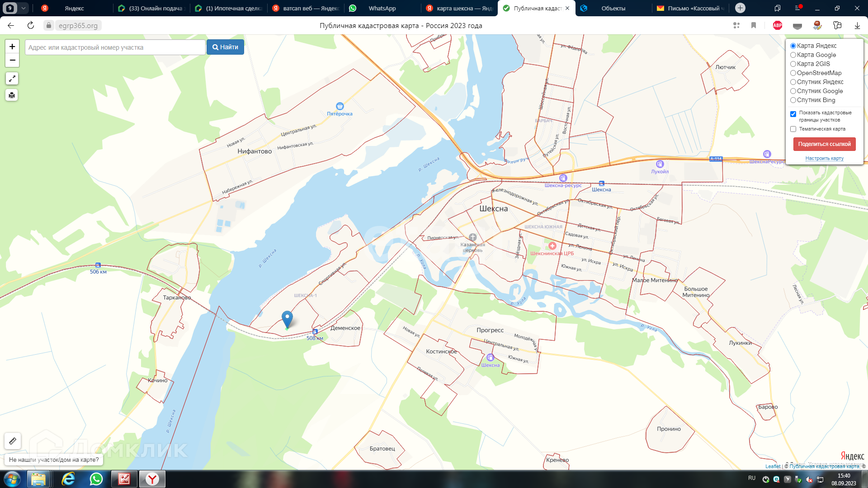Open the ABP adblock extension icon
The width and height of the screenshot is (868, 488).
(778, 25)
